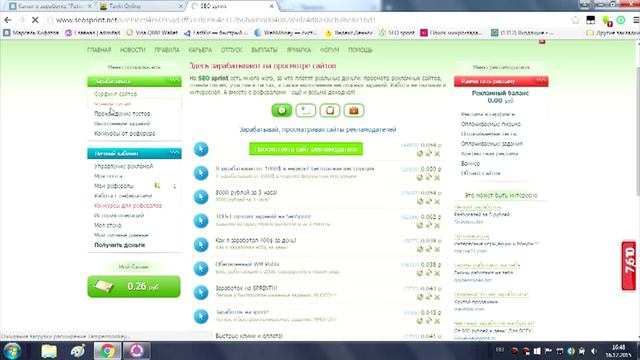Open the НОВОСТИ menu item
640x360 pixels.
tap(132, 50)
